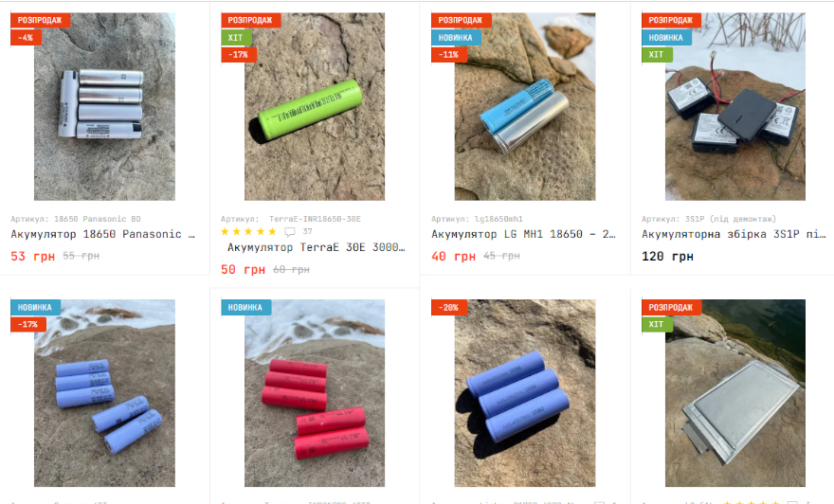Open the Акумулятор LG MH1 18650 title
This screenshot has width=834, height=504.
click(x=523, y=234)
